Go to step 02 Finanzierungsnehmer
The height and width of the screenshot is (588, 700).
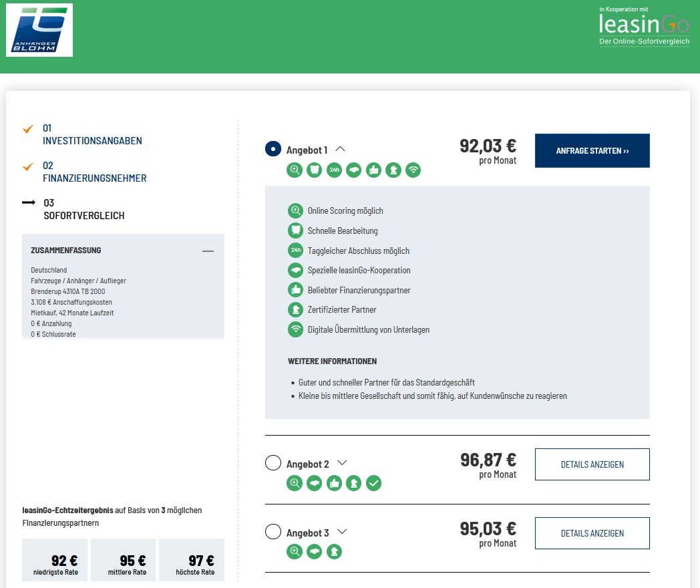coord(94,172)
